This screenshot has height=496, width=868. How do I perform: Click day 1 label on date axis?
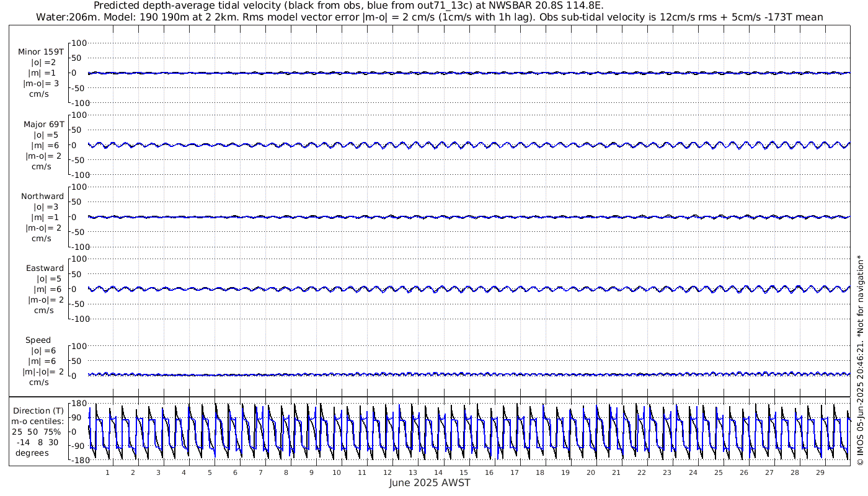tap(108, 472)
